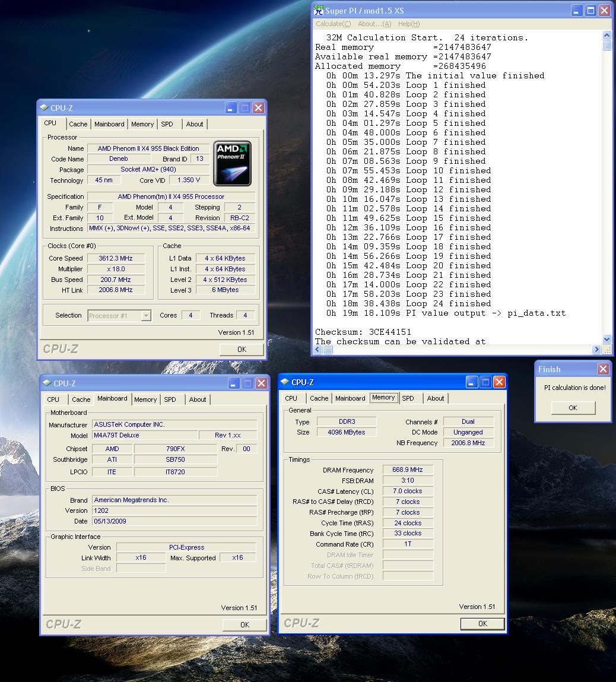Open the About menu in Super PI
616x682 pixels.
click(x=374, y=24)
